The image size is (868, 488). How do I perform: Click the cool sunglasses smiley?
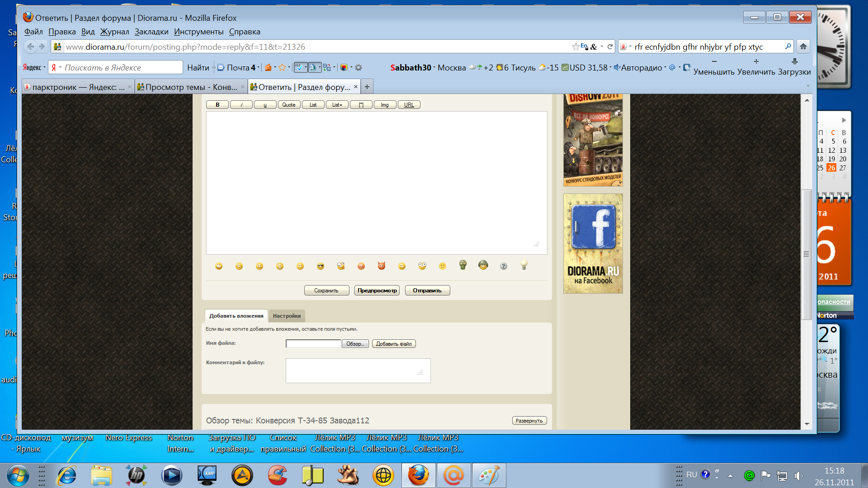coord(321,266)
